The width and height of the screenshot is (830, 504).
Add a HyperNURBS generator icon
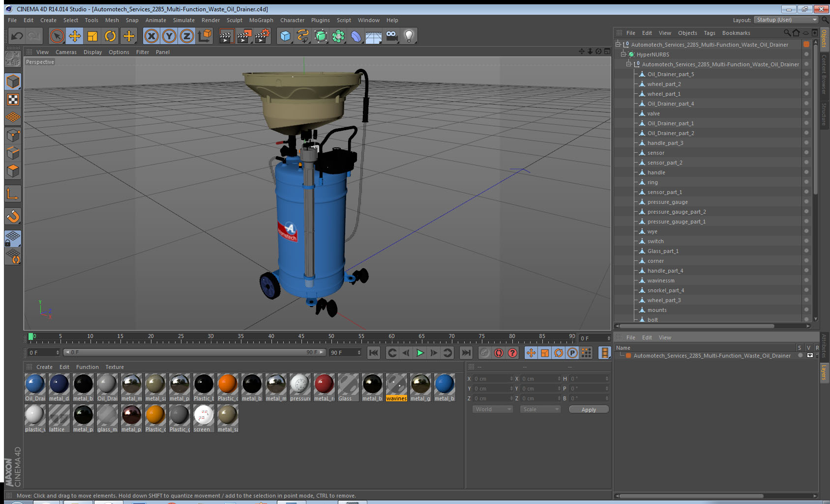point(321,36)
